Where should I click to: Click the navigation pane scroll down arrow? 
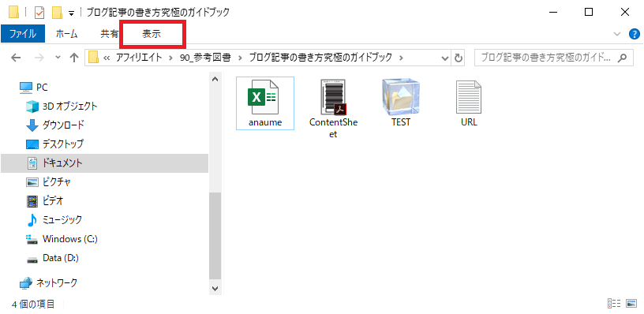tap(215, 289)
